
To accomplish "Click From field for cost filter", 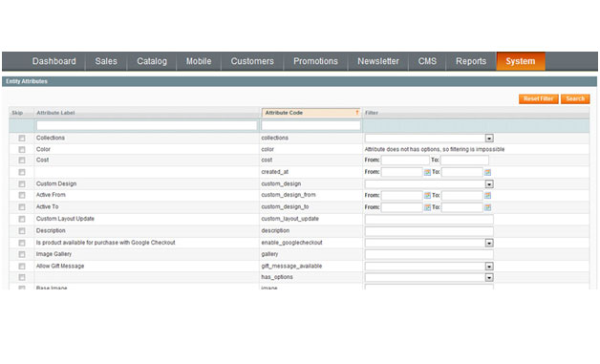I will [405, 160].
